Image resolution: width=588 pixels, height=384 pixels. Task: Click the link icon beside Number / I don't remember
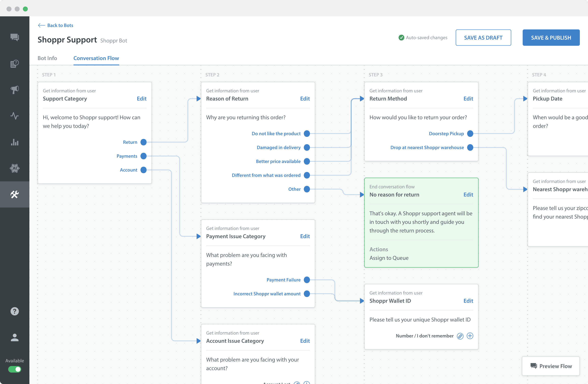point(460,336)
